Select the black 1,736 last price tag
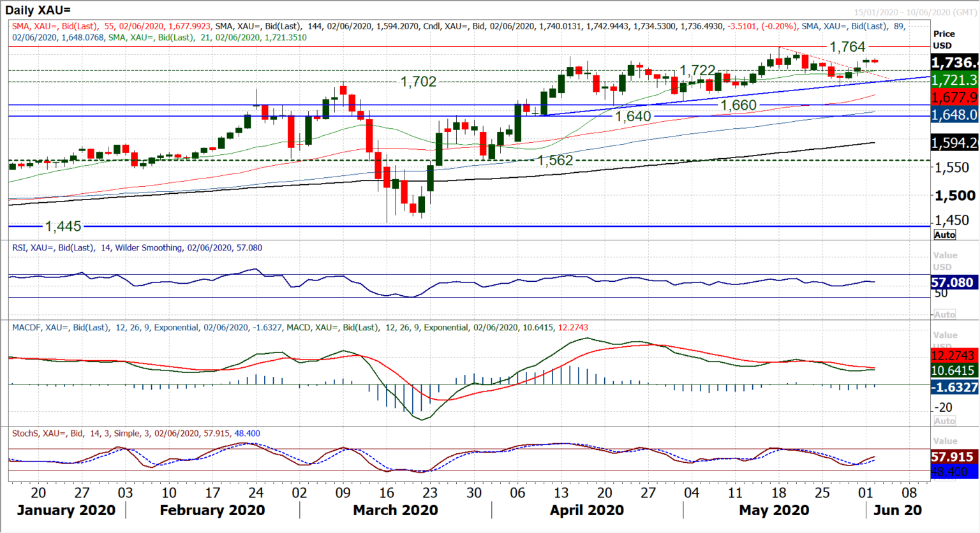 (954, 62)
